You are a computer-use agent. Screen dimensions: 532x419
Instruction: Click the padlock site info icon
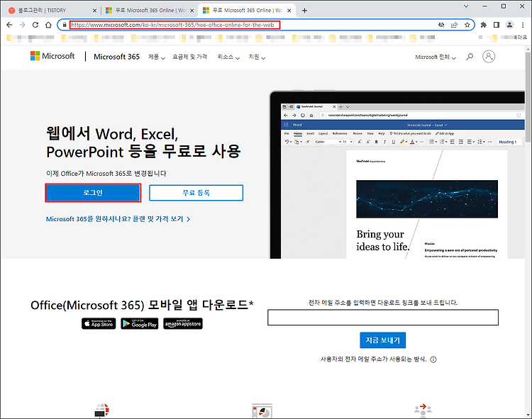click(65, 25)
